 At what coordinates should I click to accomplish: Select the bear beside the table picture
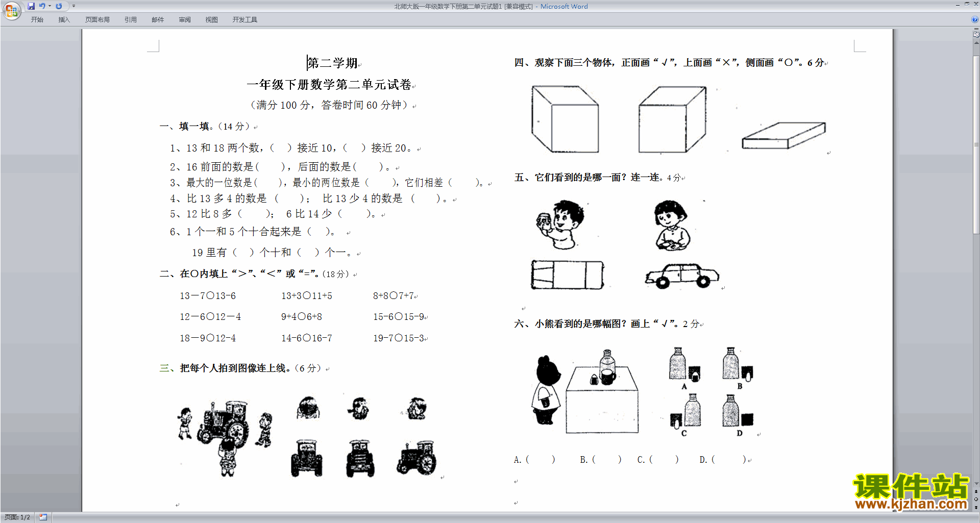585,391
